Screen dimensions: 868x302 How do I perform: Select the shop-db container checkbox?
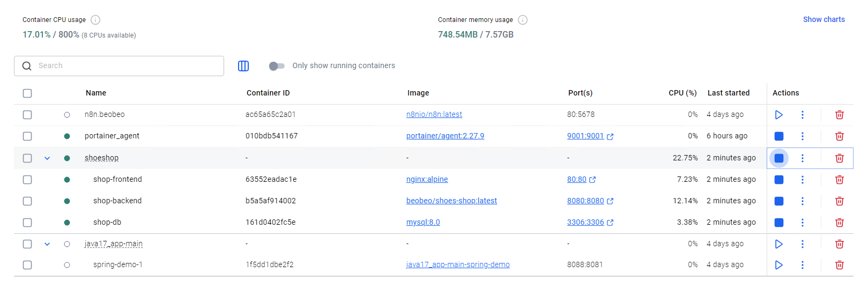point(27,223)
